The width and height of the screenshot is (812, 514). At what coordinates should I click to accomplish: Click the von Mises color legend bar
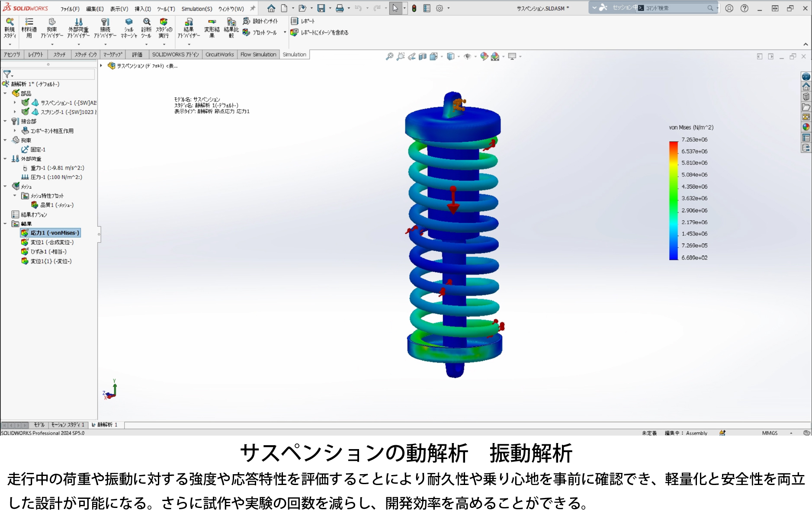674,200
